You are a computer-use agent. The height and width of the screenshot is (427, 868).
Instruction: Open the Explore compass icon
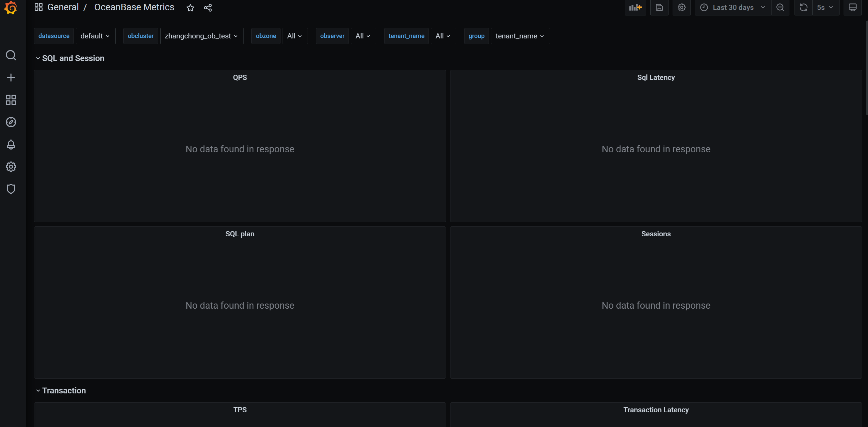(x=11, y=122)
